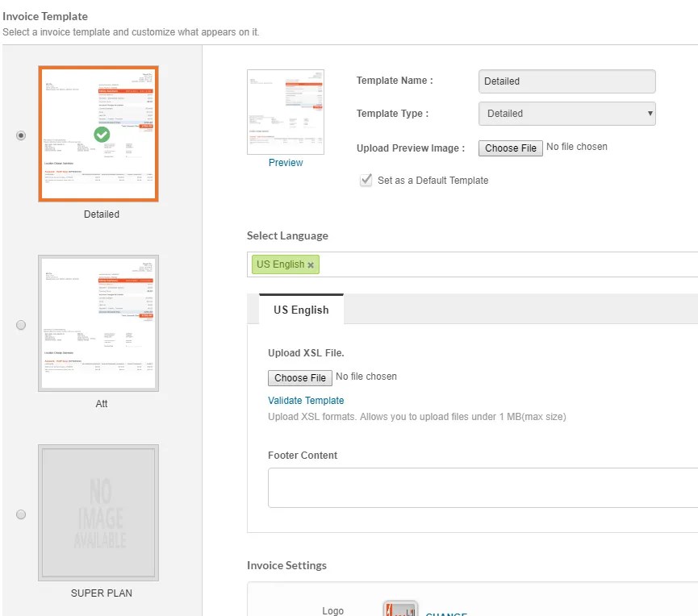Select the SUPER PLAN template radio button
The image size is (698, 616).
click(21, 514)
